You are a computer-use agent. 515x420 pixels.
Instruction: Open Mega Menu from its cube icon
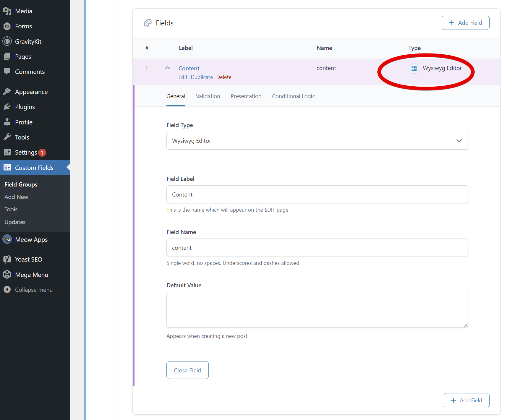(x=7, y=275)
